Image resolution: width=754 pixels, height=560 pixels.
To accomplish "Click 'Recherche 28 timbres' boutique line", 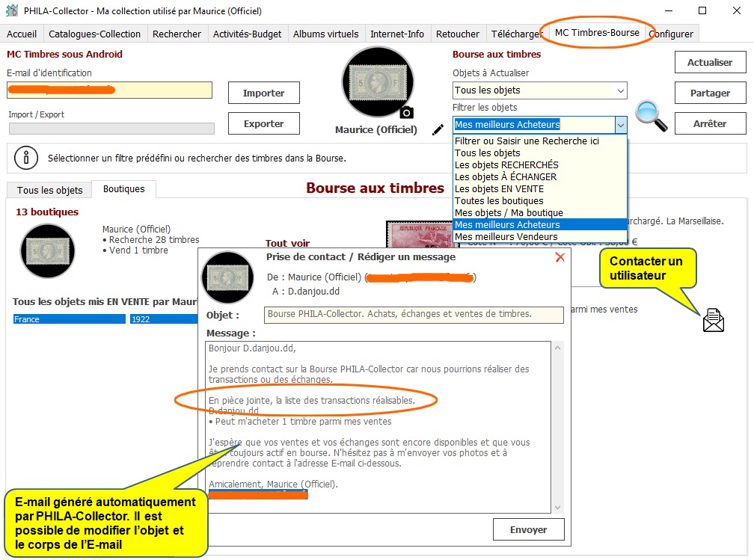I will click(151, 240).
